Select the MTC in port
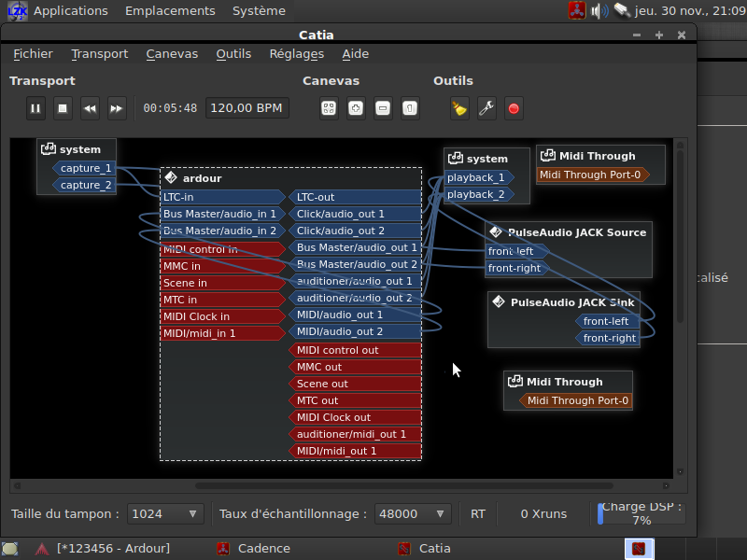 [x=222, y=300]
